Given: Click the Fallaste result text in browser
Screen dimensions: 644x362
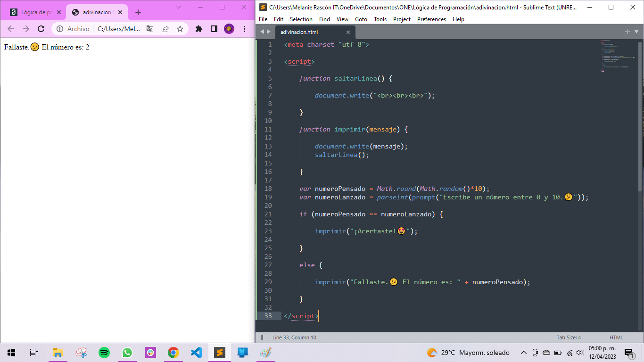Looking at the screenshot, I should 47,47.
